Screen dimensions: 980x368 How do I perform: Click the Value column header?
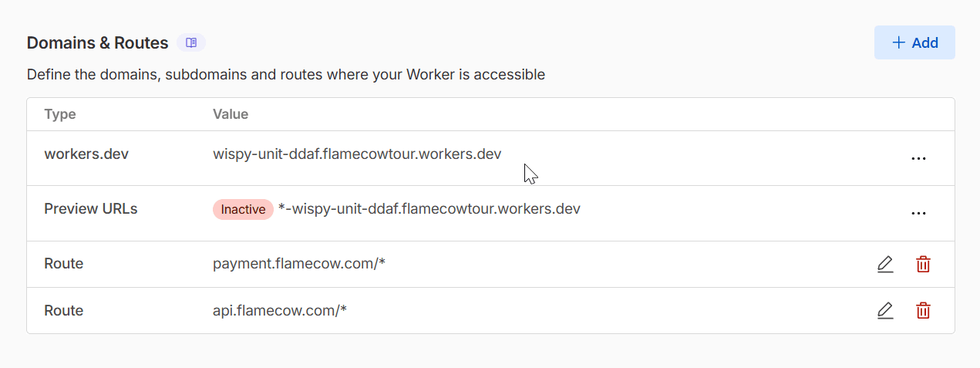pyautogui.click(x=231, y=114)
